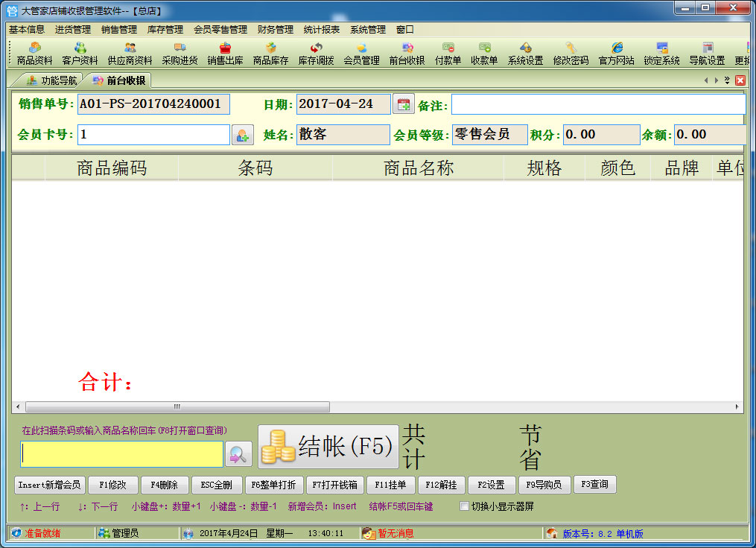Click 结帐(F5) checkout button
756x548 pixels.
pyautogui.click(x=328, y=446)
